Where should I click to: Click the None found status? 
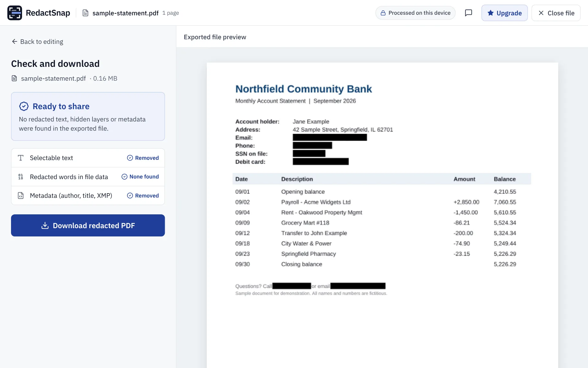(x=140, y=177)
